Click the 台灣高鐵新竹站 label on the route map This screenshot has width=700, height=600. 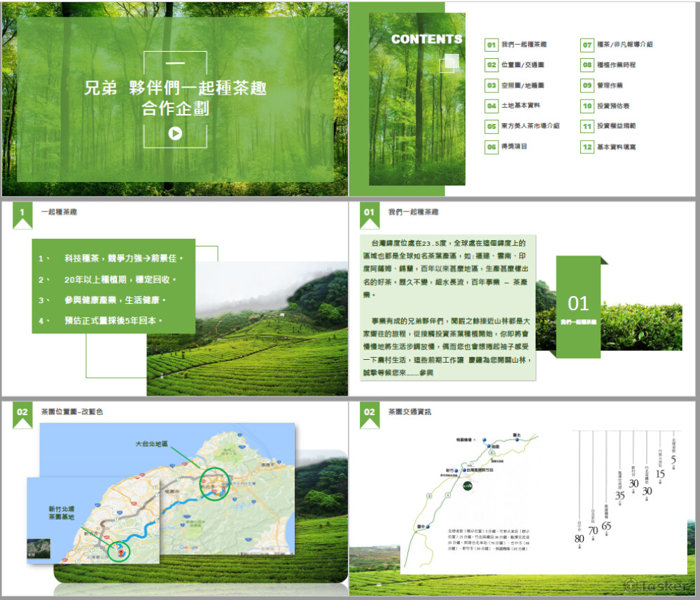pyautogui.click(x=480, y=470)
